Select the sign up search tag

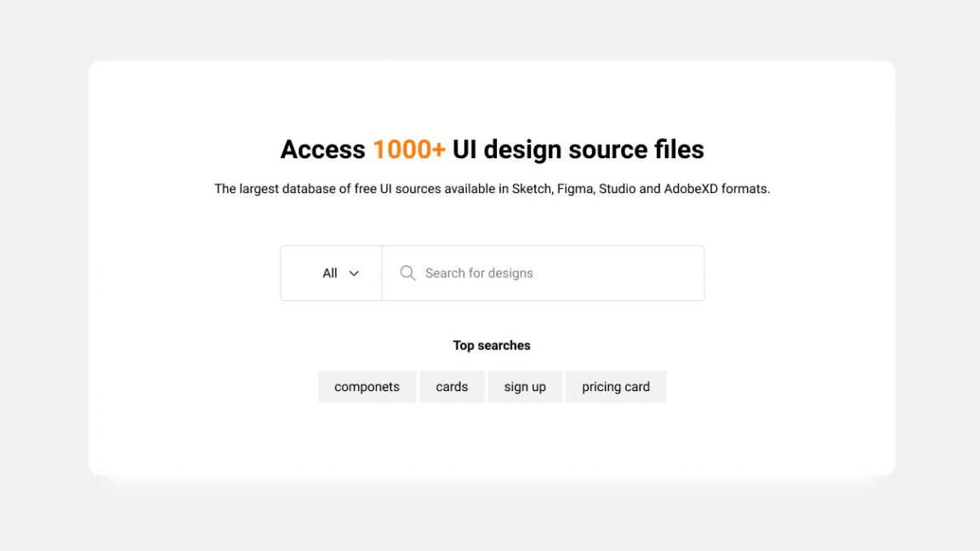click(525, 387)
